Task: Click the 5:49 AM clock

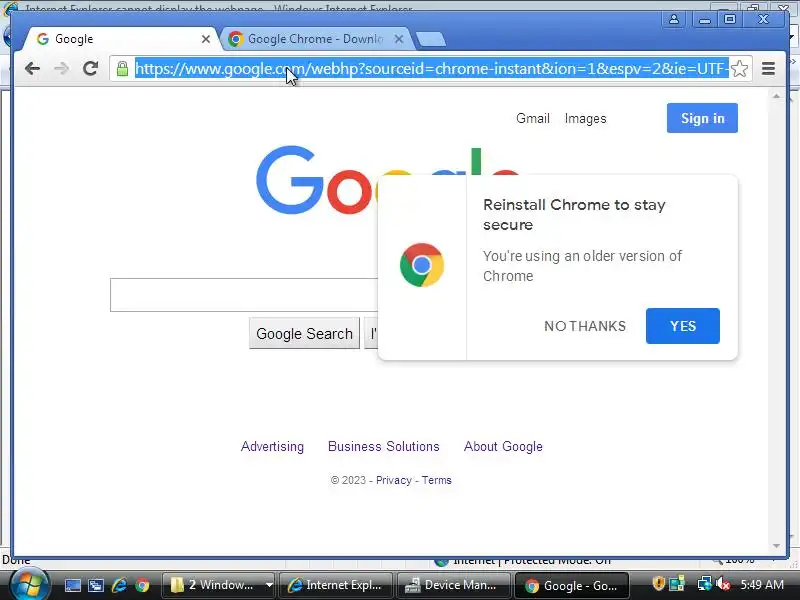Action: (x=762, y=585)
